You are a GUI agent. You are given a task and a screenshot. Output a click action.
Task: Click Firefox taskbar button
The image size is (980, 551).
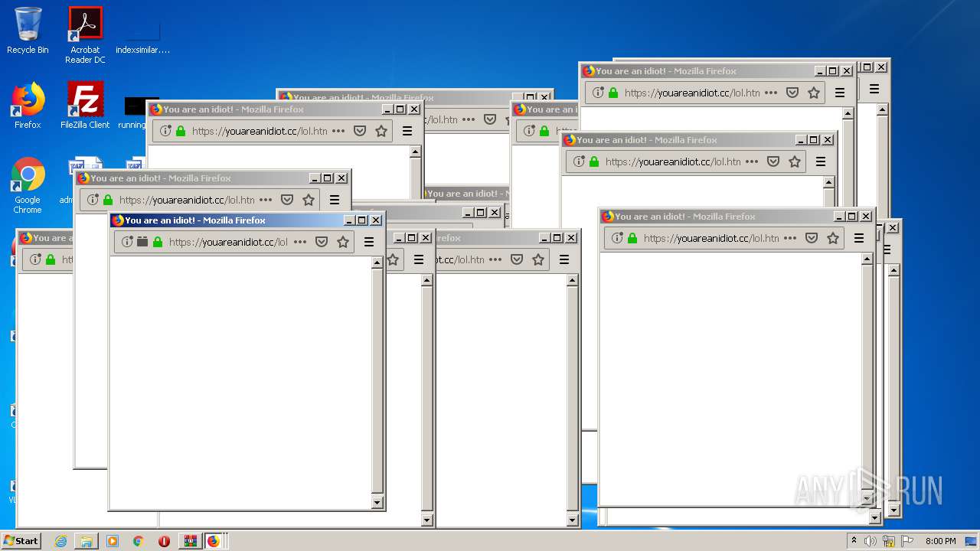click(214, 541)
